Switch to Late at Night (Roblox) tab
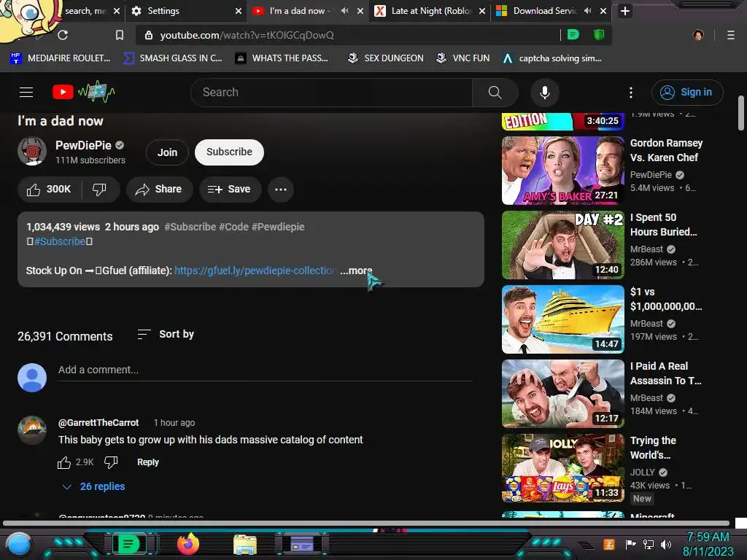 point(430,11)
